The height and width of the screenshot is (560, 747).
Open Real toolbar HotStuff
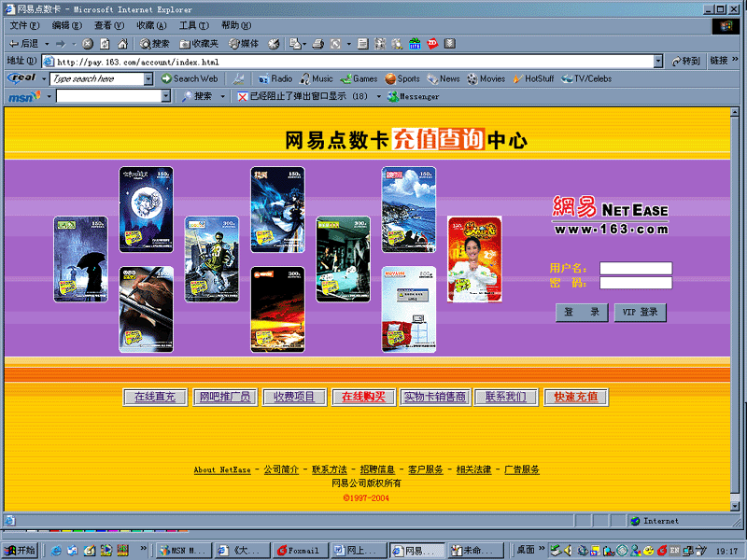click(x=533, y=78)
